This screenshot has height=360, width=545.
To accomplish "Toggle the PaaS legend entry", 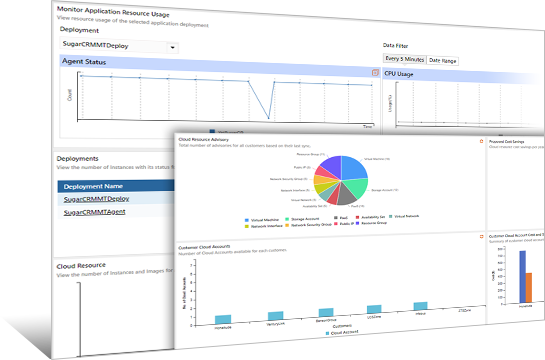I will 341,218.
